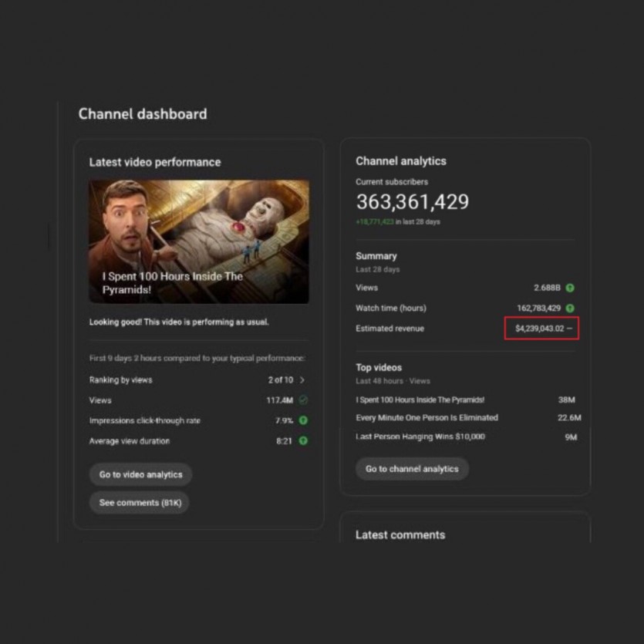Open 'Every Minute One Person Is Eliminated' video
Image resolution: width=644 pixels, height=644 pixels.
coord(427,418)
